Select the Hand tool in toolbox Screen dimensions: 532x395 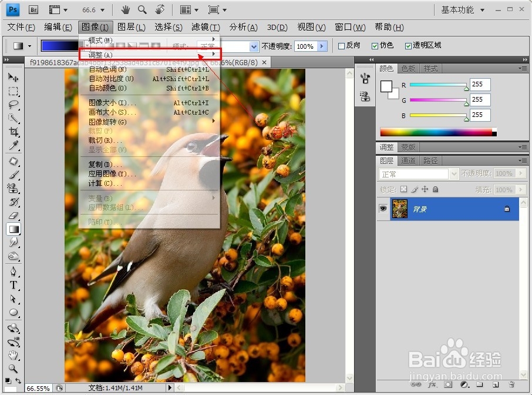(14, 356)
